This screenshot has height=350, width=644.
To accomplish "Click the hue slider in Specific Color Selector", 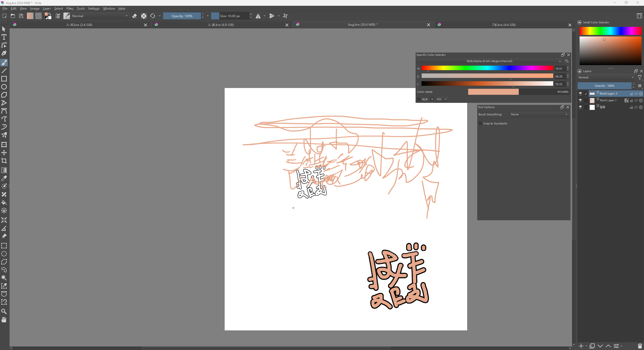I will tap(487, 68).
